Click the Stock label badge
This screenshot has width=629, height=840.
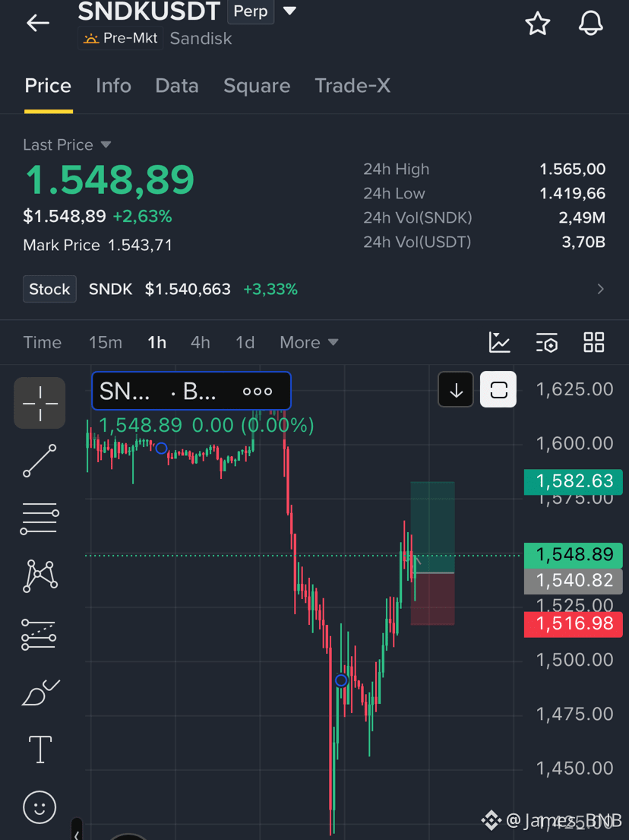click(x=50, y=290)
